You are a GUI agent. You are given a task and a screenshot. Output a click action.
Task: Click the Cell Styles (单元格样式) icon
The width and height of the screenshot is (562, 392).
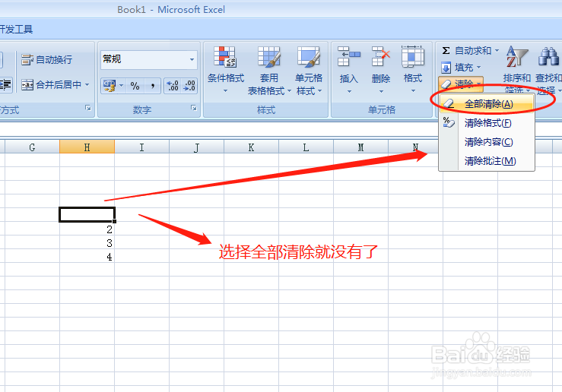tap(308, 56)
